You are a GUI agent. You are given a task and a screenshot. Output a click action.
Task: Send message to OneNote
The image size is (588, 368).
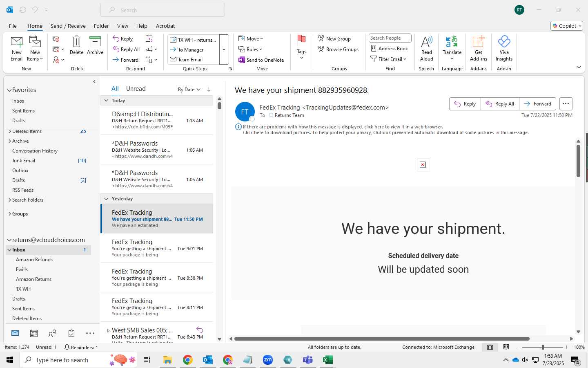point(261,60)
